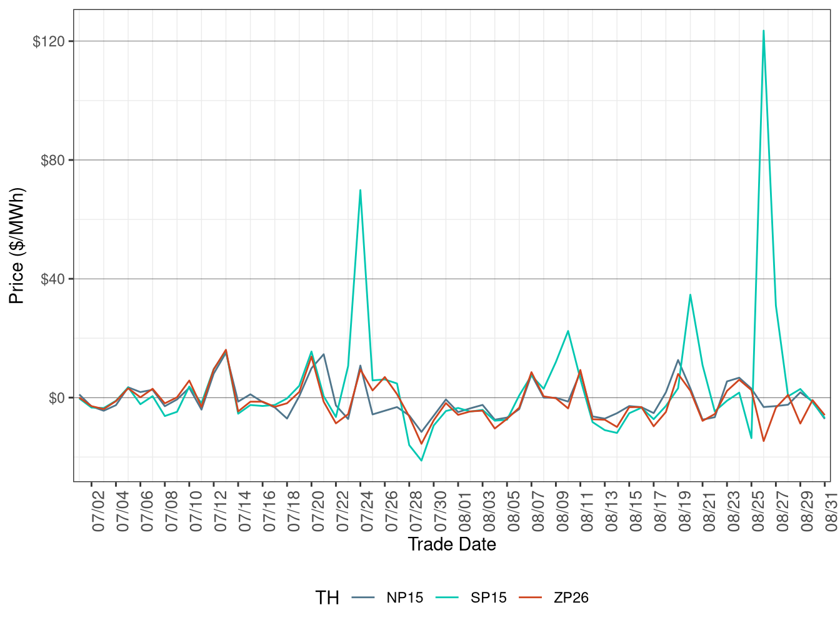The width and height of the screenshot is (840, 630).
Task: Click the 07/10 date tick label
Action: (196, 511)
